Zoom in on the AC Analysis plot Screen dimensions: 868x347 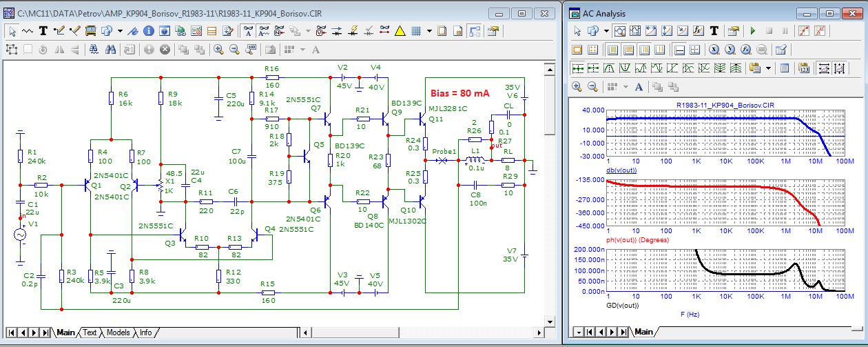pos(577,87)
